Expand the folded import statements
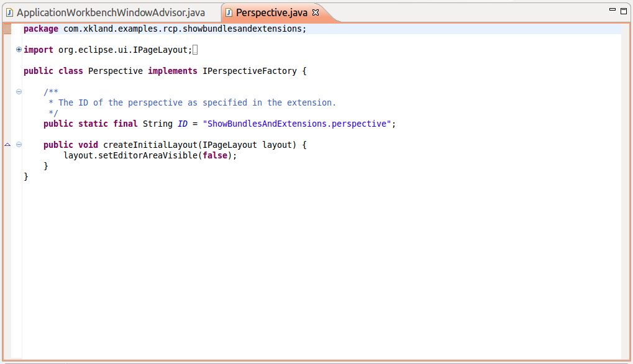The width and height of the screenshot is (633, 364). pos(19,50)
